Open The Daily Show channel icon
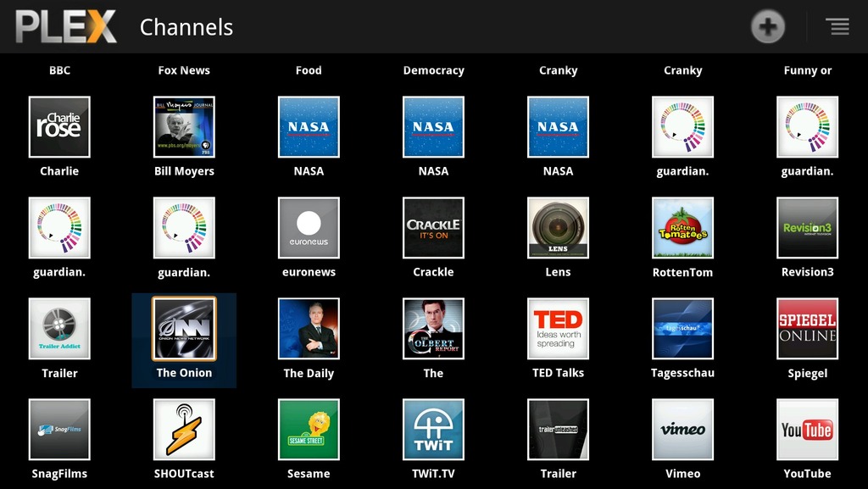868x489 pixels. 309,329
